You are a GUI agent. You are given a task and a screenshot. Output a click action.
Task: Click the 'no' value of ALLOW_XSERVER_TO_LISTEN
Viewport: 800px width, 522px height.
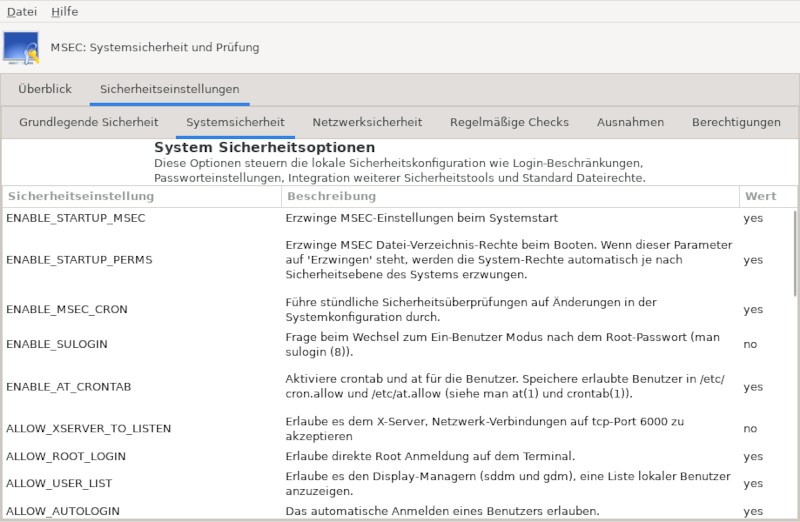750,429
